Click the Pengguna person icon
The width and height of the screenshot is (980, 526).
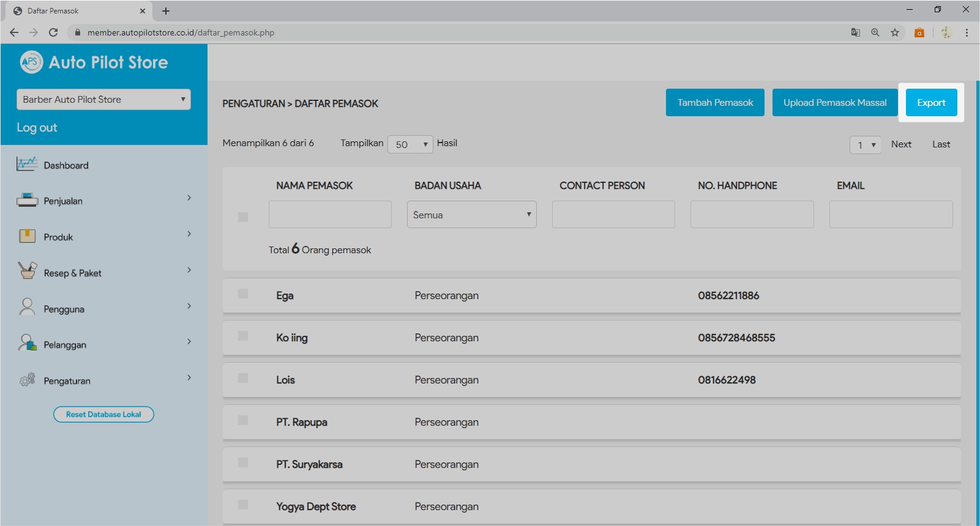pyautogui.click(x=27, y=307)
